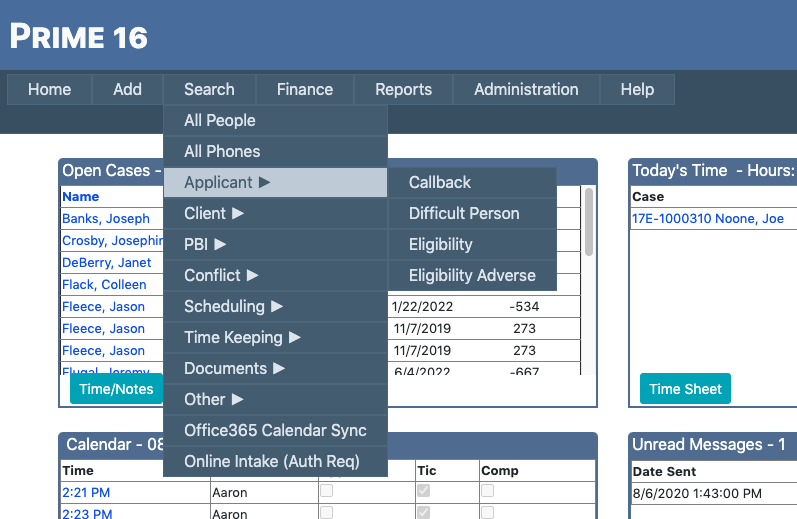Select All Phones from Search menu
The width and height of the screenshot is (797, 519).
coord(275,151)
